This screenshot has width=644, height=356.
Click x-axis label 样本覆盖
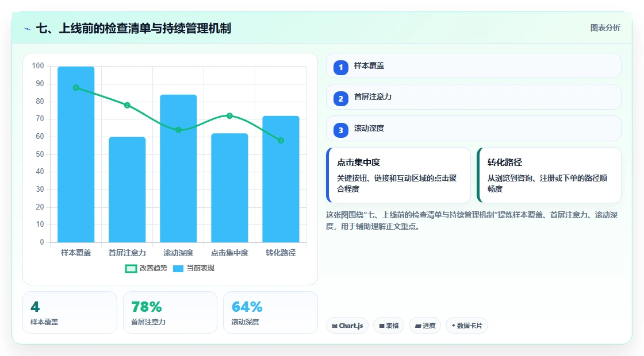point(76,253)
